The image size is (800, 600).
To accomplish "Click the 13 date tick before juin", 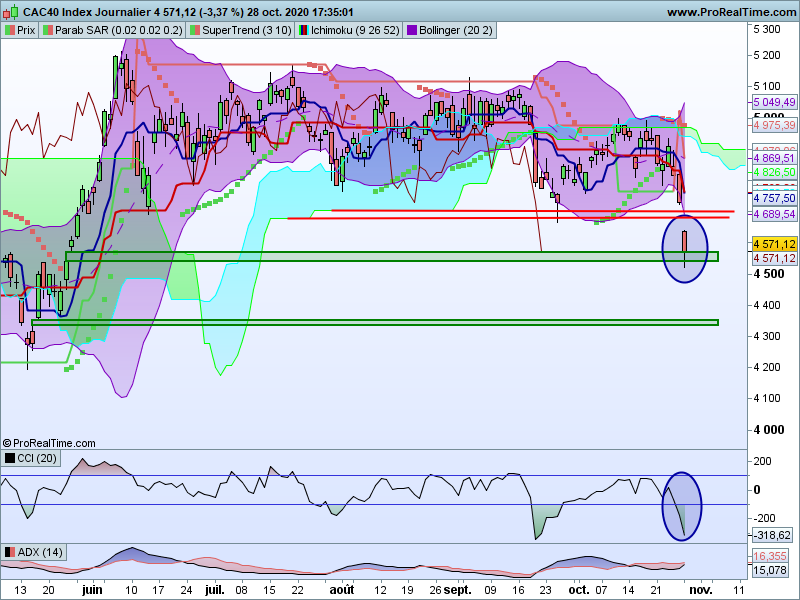I will coord(20,590).
